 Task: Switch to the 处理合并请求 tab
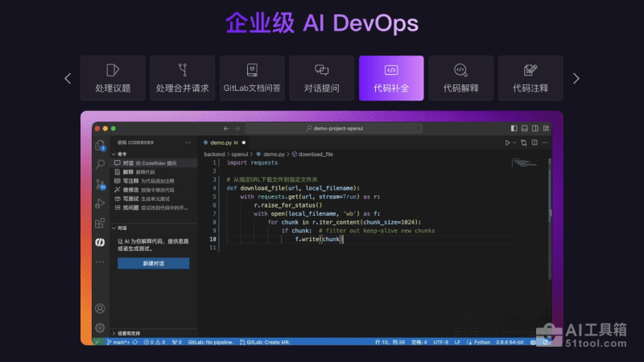click(x=183, y=78)
